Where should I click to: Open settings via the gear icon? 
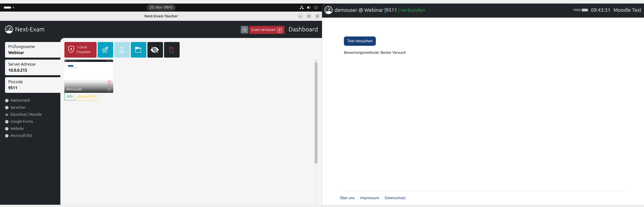tap(244, 30)
